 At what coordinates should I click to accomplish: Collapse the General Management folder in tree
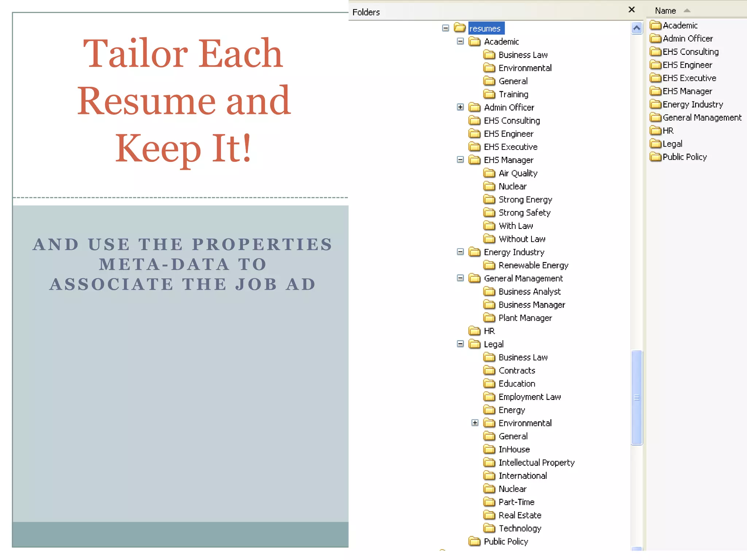[x=460, y=278]
